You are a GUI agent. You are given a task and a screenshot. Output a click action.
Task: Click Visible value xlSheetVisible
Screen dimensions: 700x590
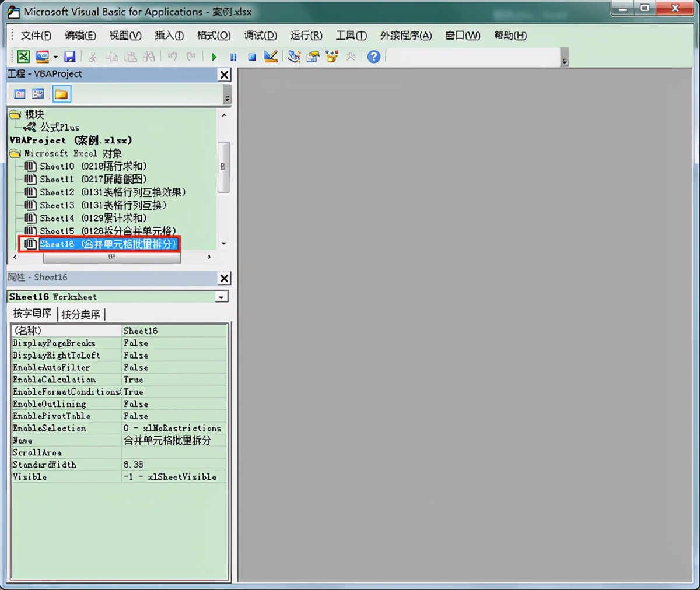click(x=174, y=476)
